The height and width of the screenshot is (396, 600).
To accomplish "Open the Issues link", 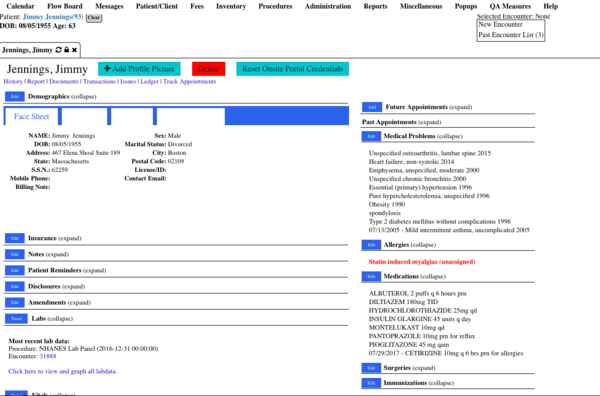I will (x=128, y=81).
